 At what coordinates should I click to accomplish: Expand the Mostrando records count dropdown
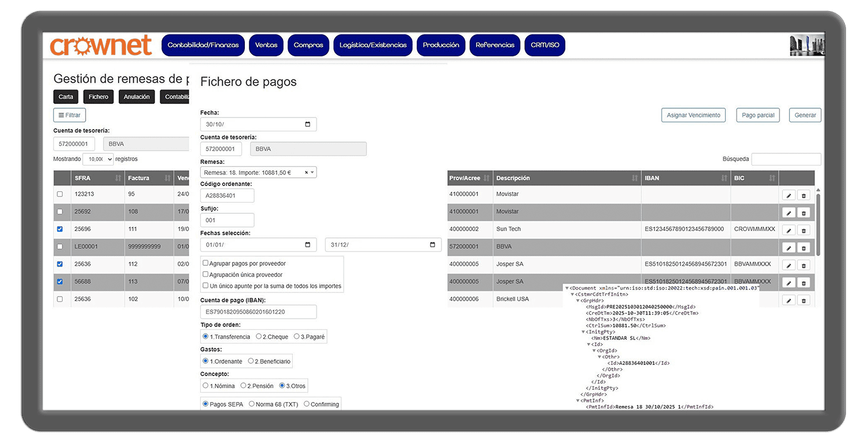click(98, 159)
